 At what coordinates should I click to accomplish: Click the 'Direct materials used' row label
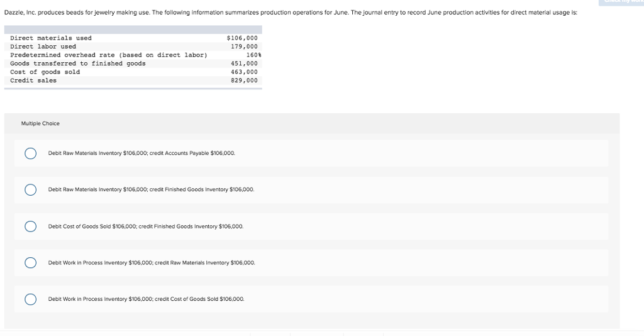click(51, 38)
